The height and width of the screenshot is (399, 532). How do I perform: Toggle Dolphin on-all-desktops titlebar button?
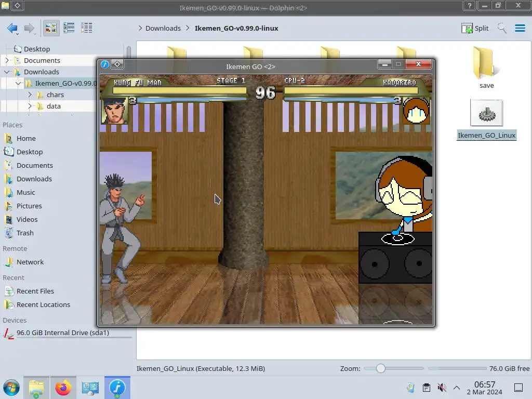[x=18, y=5]
